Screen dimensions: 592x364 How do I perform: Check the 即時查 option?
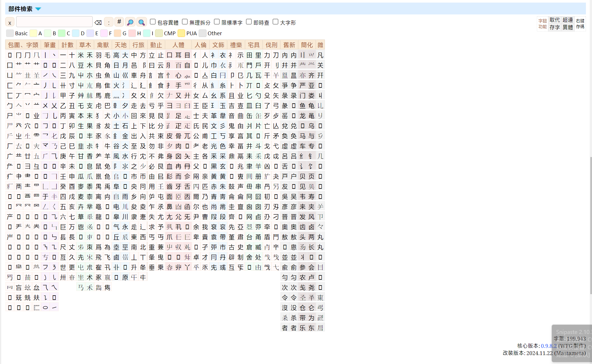249,22
